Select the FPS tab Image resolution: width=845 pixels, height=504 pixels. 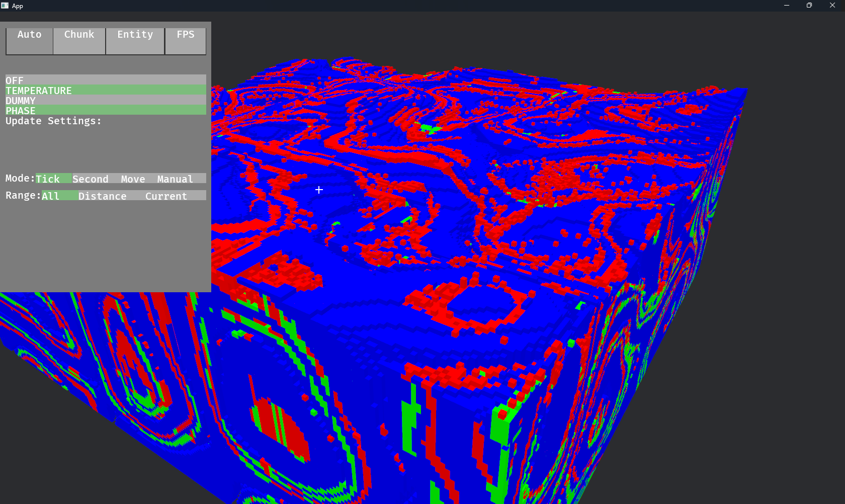click(186, 41)
